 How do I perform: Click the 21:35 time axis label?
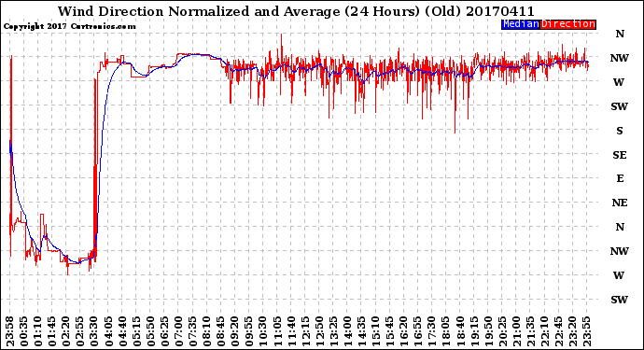coord(529,331)
